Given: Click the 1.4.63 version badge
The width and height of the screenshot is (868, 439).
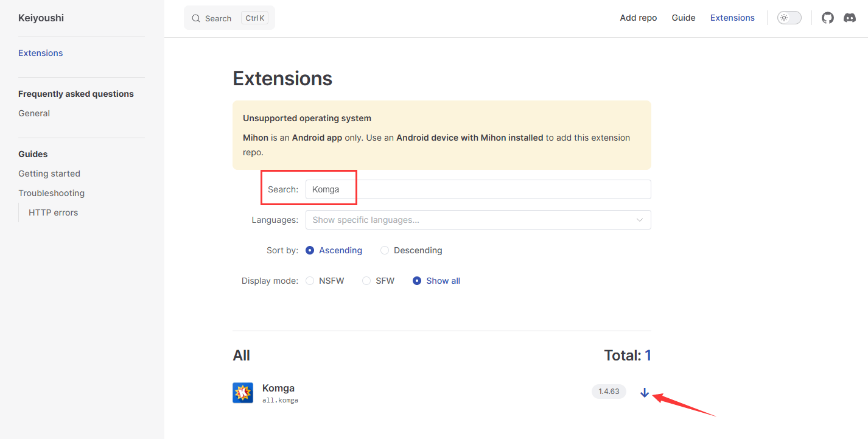Looking at the screenshot, I should pyautogui.click(x=608, y=392).
